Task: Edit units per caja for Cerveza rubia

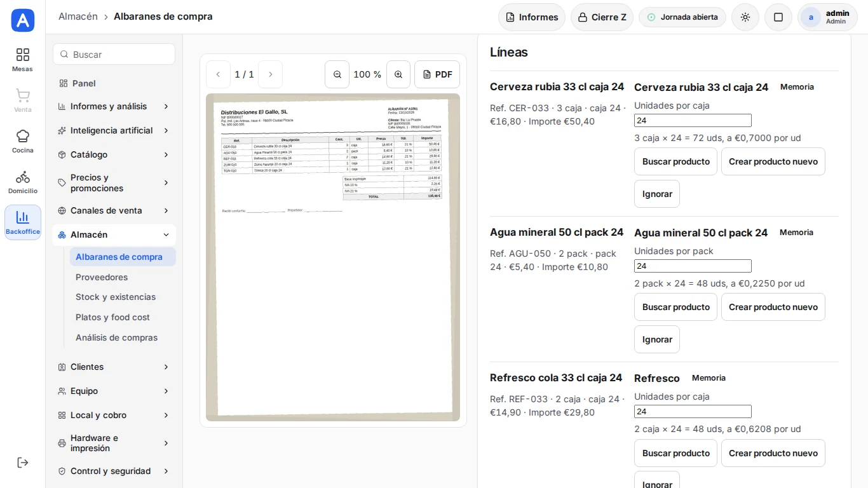Action: pyautogui.click(x=693, y=121)
